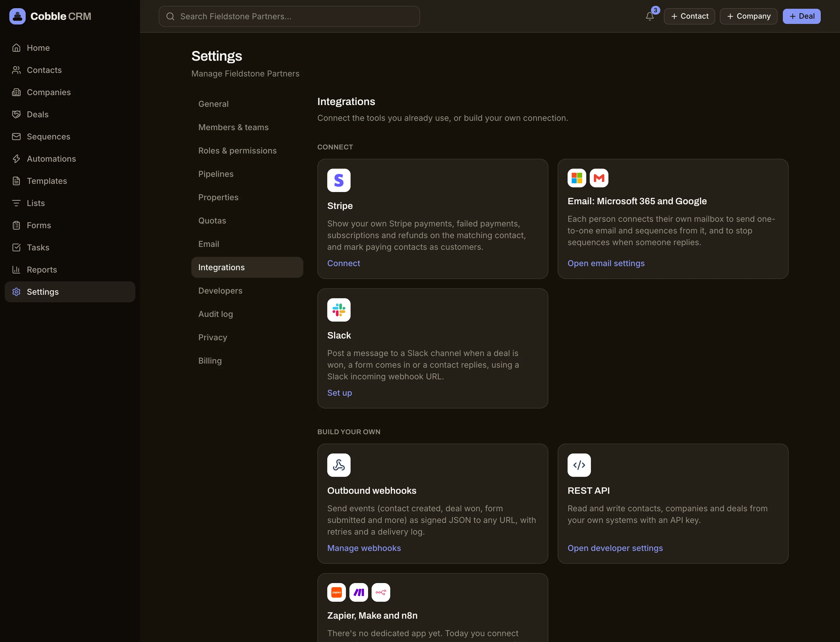The height and width of the screenshot is (642, 840).
Task: Click the REST API code icon
Action: pos(579,465)
